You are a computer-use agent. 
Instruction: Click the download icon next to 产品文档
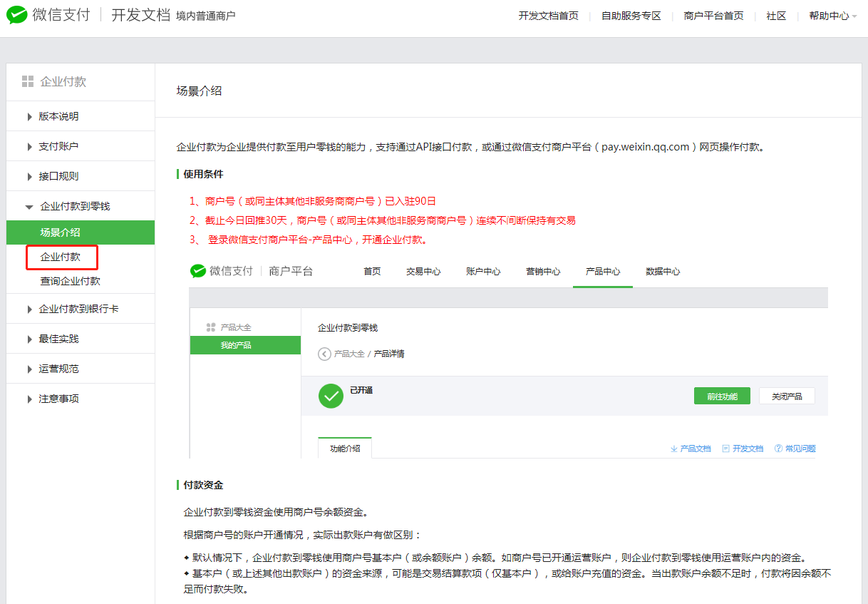(x=673, y=449)
